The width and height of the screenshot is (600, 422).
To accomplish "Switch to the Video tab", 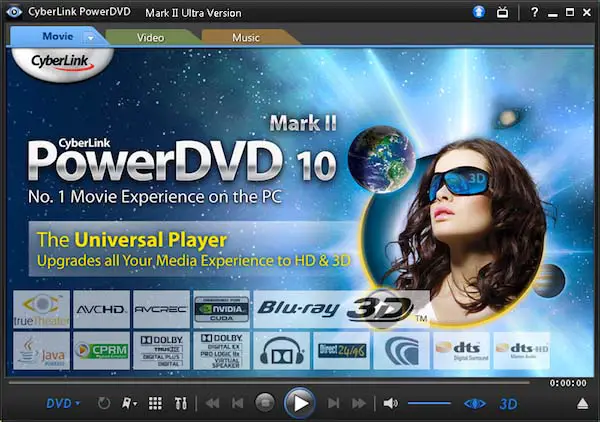I will (x=150, y=37).
